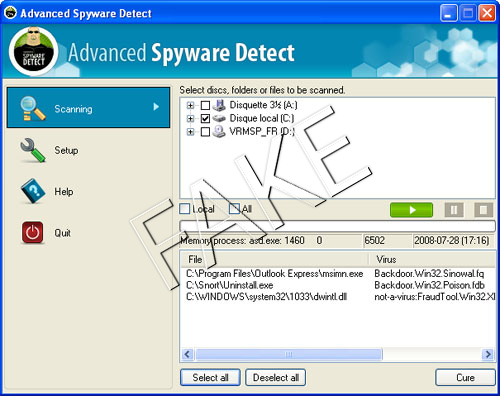
Task: Pause the scan
Action: 454,210
